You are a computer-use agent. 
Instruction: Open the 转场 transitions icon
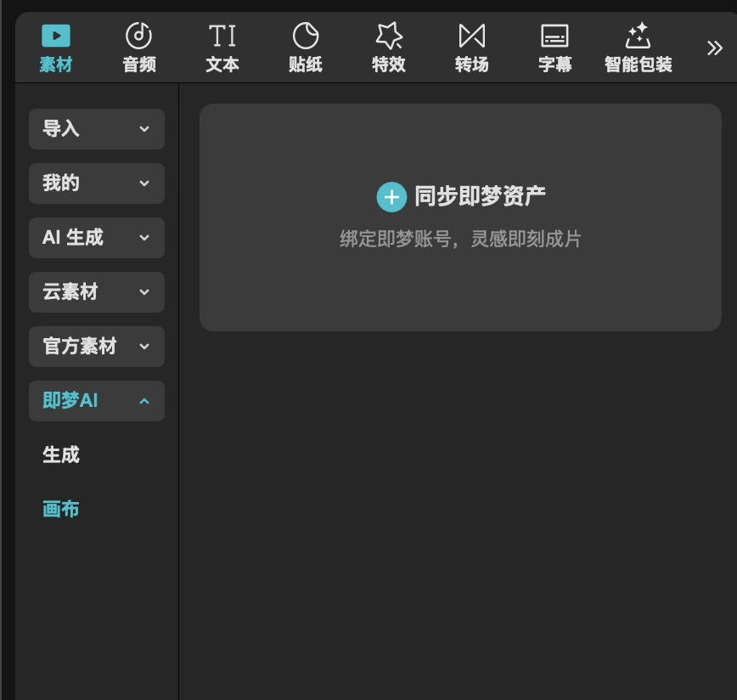472,37
